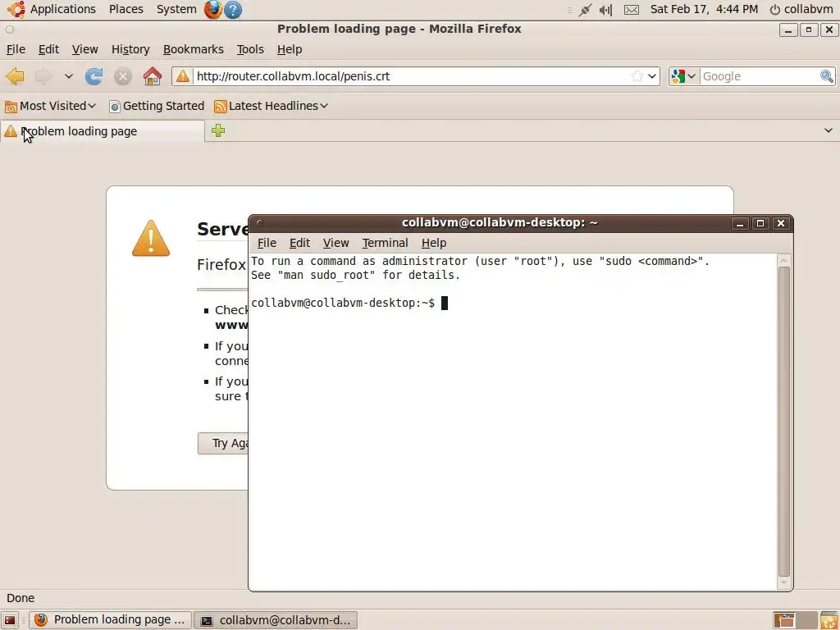Click into the Google search field
This screenshot has width=840, height=630.
click(x=760, y=76)
